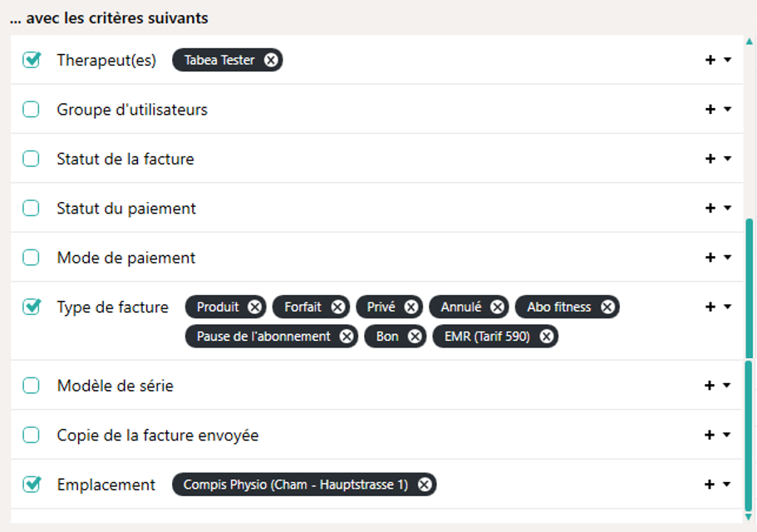Remove the Privé invoice type tag
The image size is (757, 532).
point(411,308)
